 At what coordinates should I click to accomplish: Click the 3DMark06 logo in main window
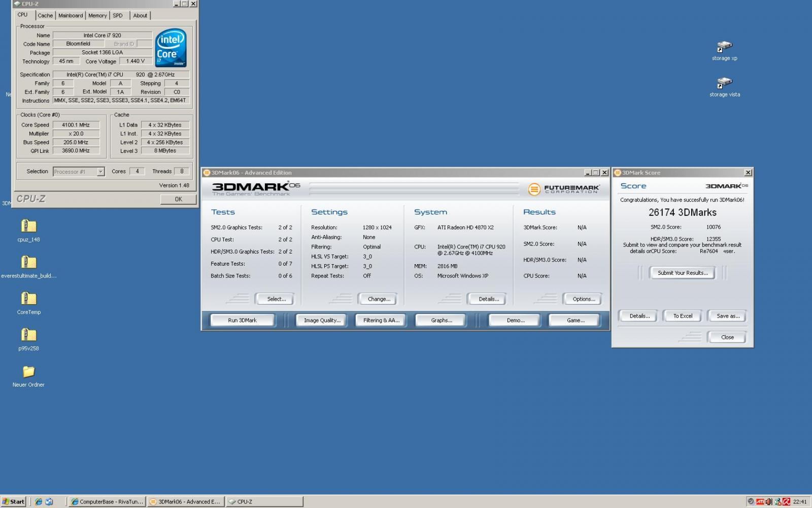[256, 188]
